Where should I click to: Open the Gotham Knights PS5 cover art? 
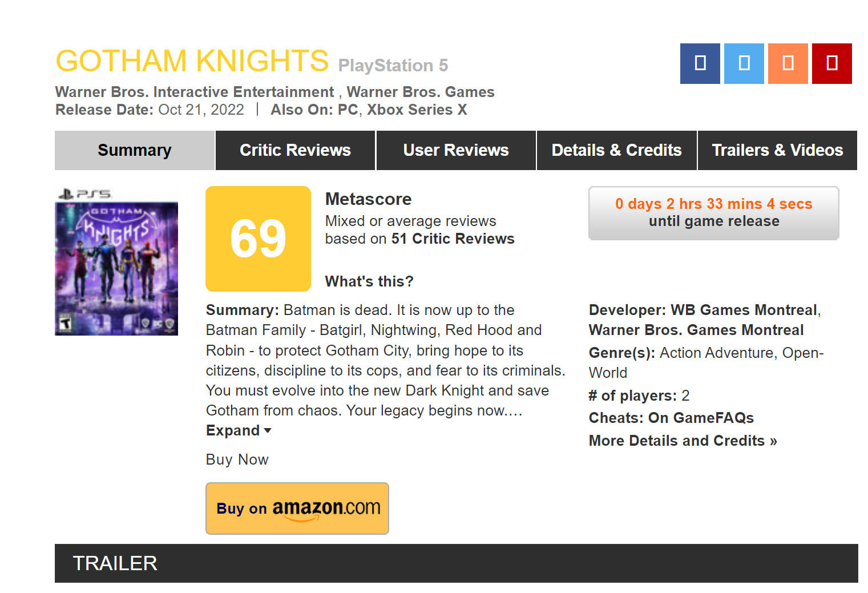116,261
